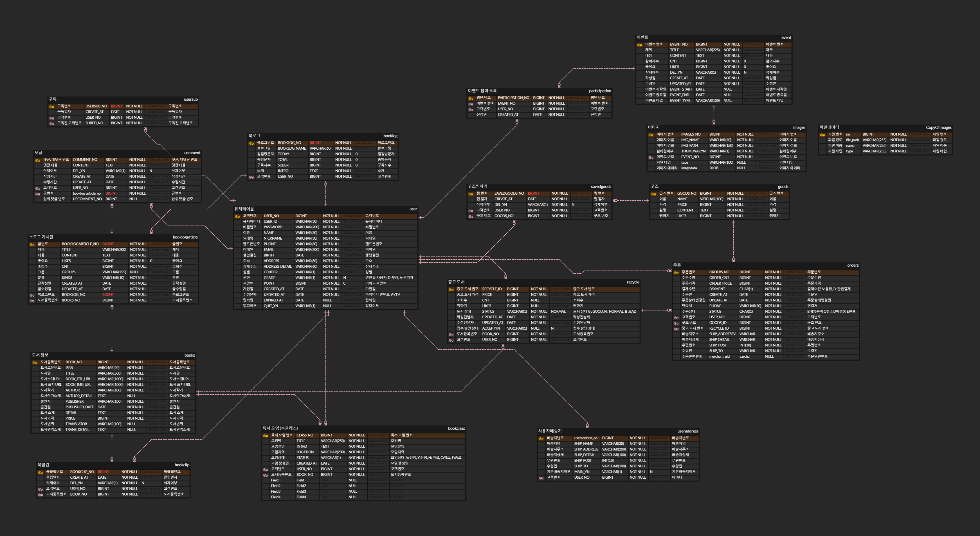This screenshot has width=980, height=536.
Task: Select the 'TRANS_DETAIL' column cell
Action: click(x=80, y=430)
